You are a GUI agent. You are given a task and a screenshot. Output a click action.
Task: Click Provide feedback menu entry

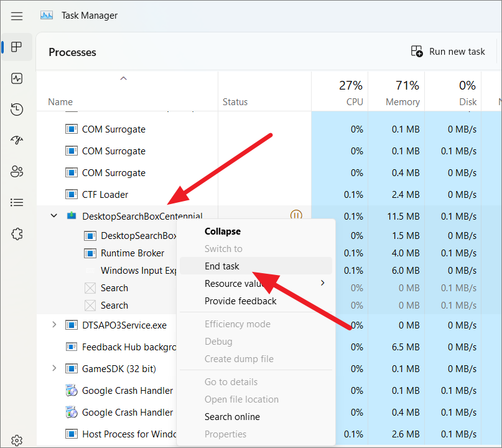point(240,301)
